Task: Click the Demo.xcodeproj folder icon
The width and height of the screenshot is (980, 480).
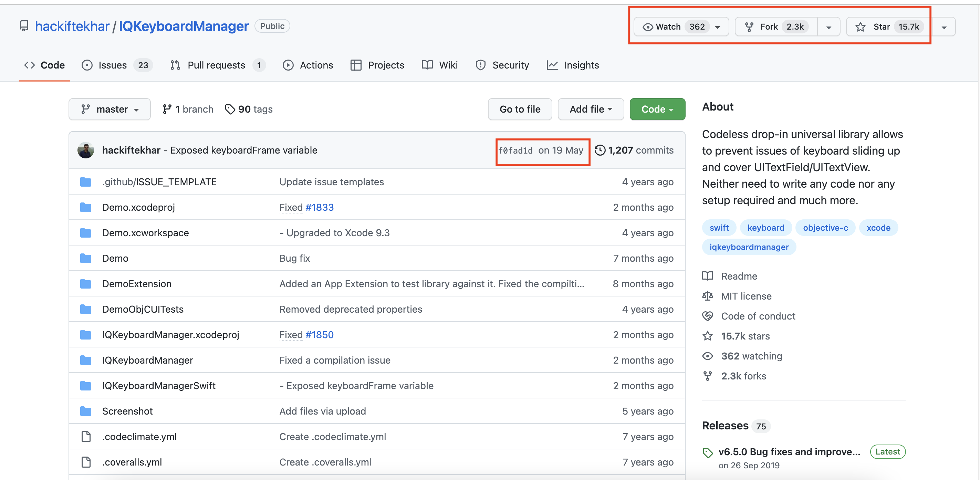Action: (x=86, y=207)
